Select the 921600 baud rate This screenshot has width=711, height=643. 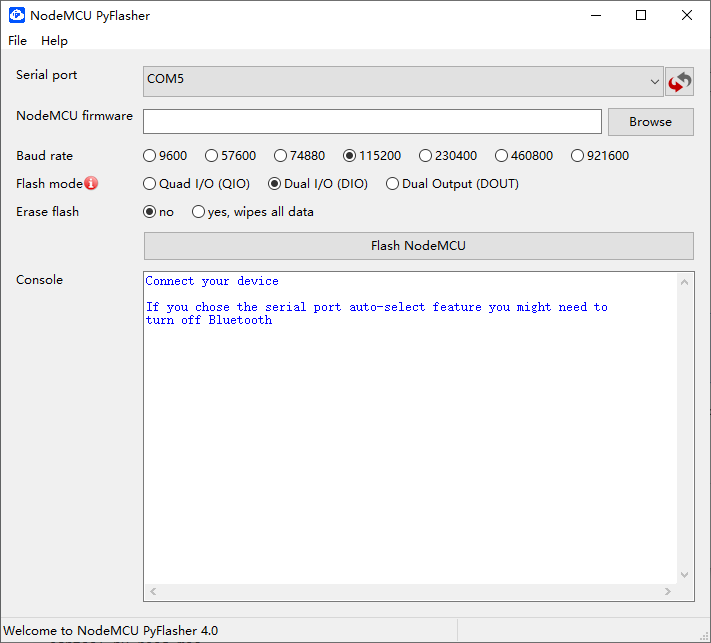(600, 156)
